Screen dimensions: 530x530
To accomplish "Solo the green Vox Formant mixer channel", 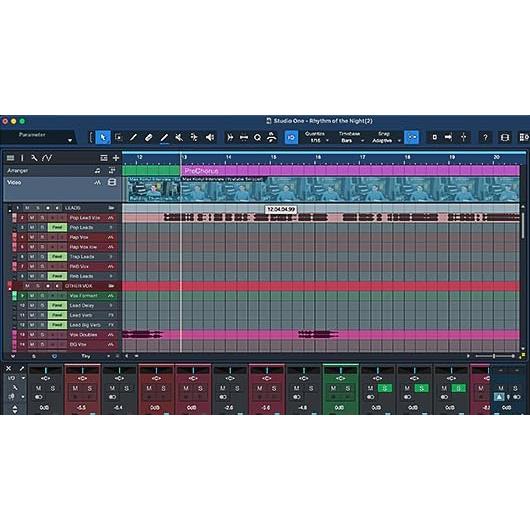I will (x=348, y=388).
